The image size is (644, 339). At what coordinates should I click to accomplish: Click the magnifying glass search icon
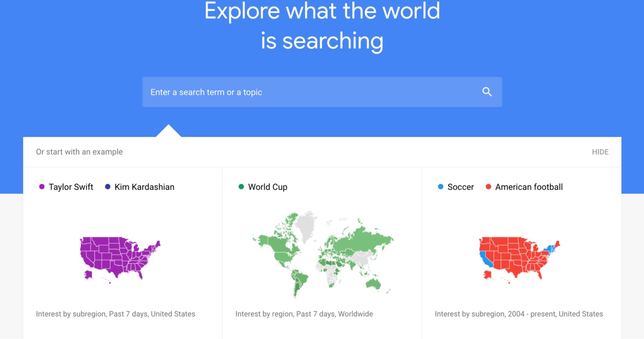487,92
